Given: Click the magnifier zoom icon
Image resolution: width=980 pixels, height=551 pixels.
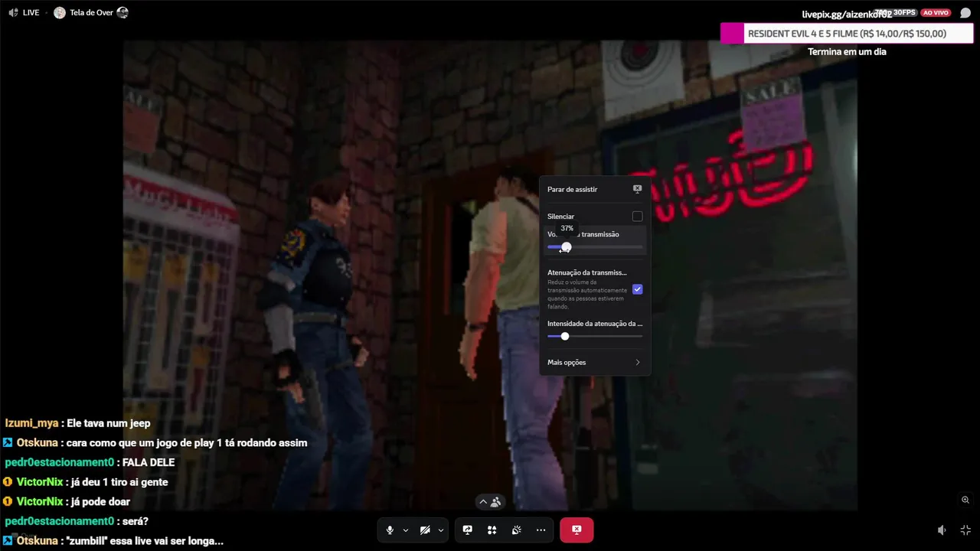Looking at the screenshot, I should tap(965, 500).
